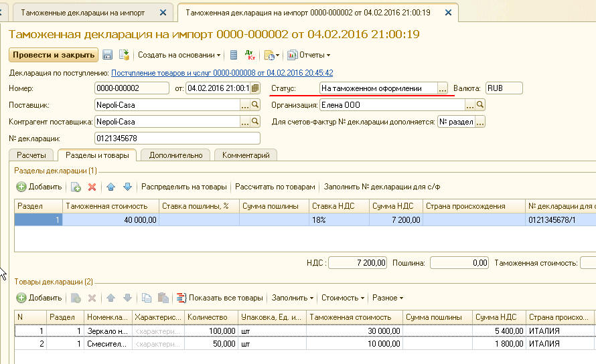Open Контрагент поставщика ellipsis button
This screenshot has width=596, height=364.
click(x=245, y=122)
